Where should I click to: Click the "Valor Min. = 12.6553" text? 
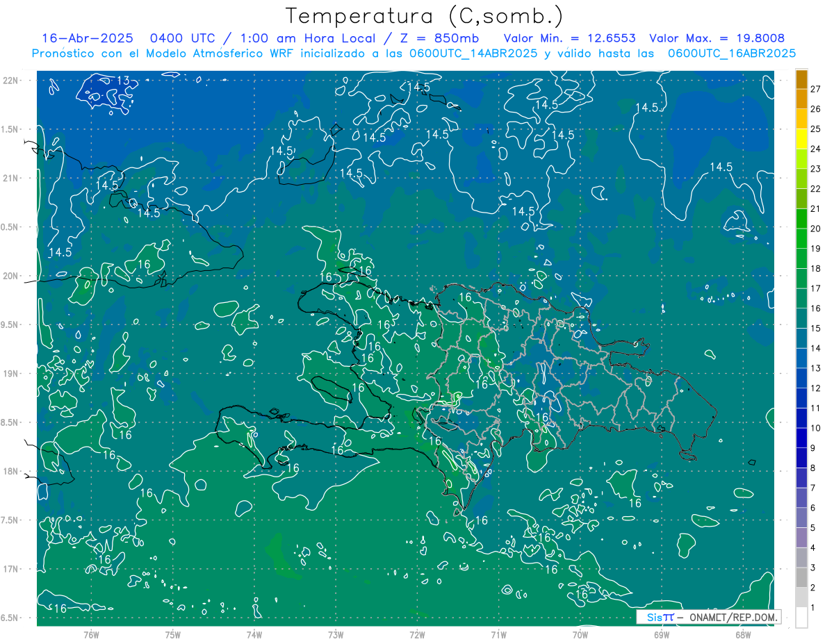pyautogui.click(x=570, y=38)
